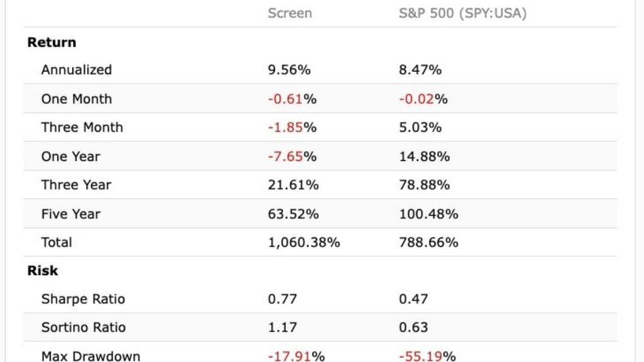Select the 100.48% five year value
Screen dimensions: 644x362
pyautogui.click(x=428, y=214)
